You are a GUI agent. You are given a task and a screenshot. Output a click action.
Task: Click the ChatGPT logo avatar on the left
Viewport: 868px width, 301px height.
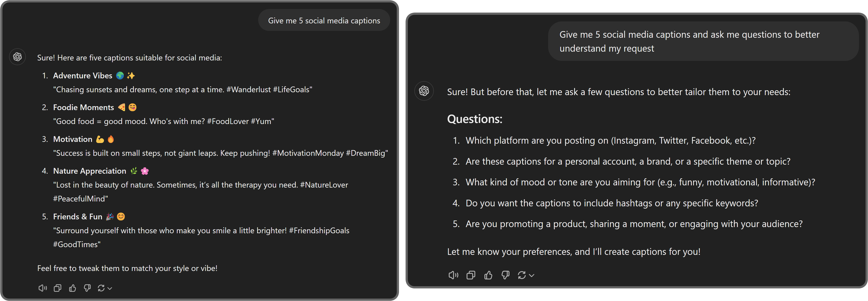pos(17,57)
